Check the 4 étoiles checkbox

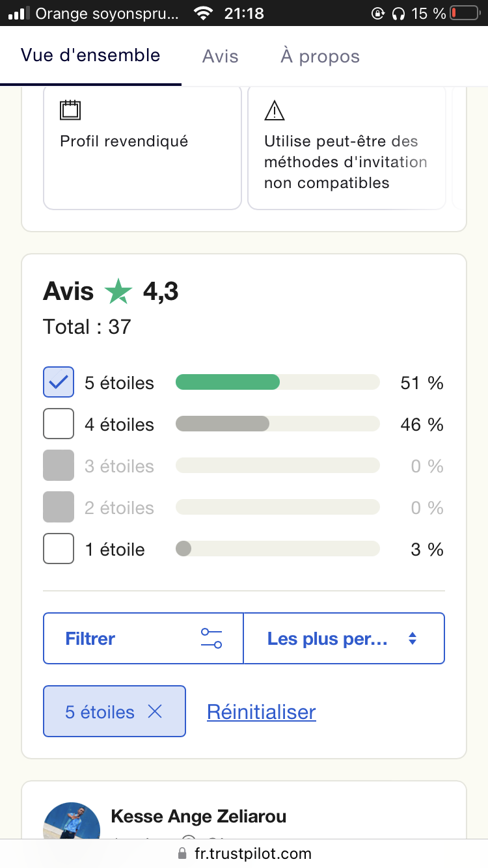point(59,424)
